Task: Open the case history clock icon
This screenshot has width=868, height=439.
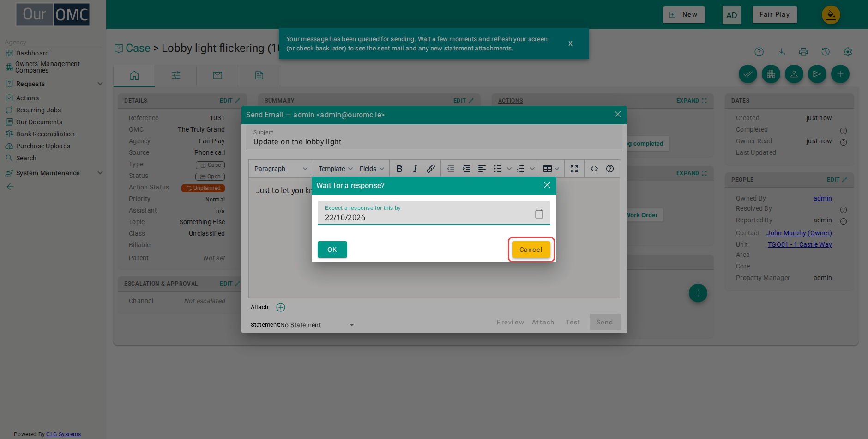Action: pos(826,52)
